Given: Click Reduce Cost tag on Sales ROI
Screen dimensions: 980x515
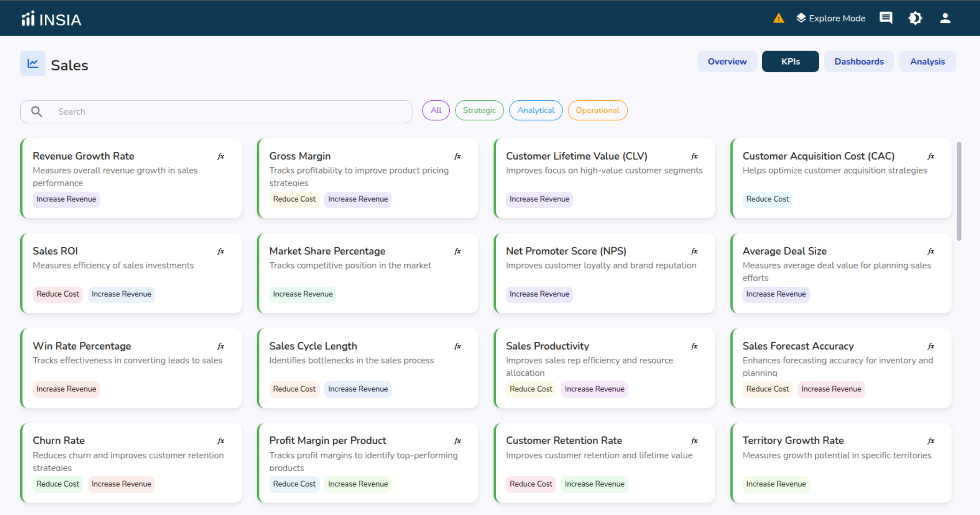Looking at the screenshot, I should pos(58,294).
